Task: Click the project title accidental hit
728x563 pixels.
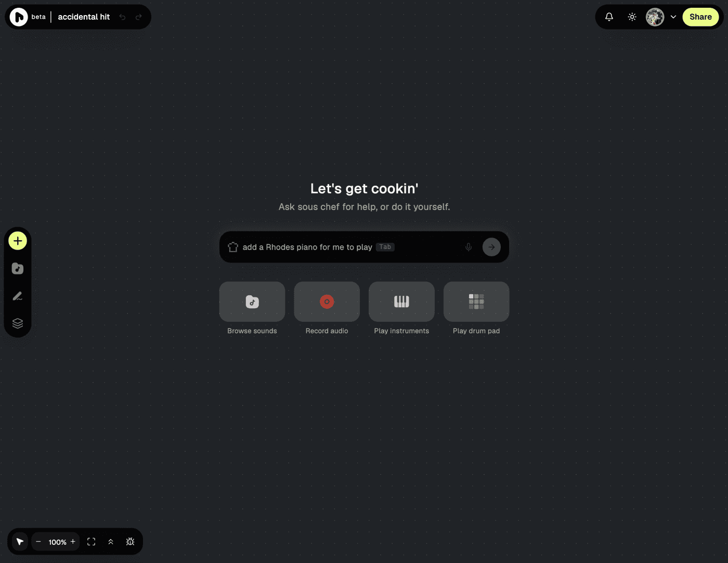Action: [x=84, y=17]
